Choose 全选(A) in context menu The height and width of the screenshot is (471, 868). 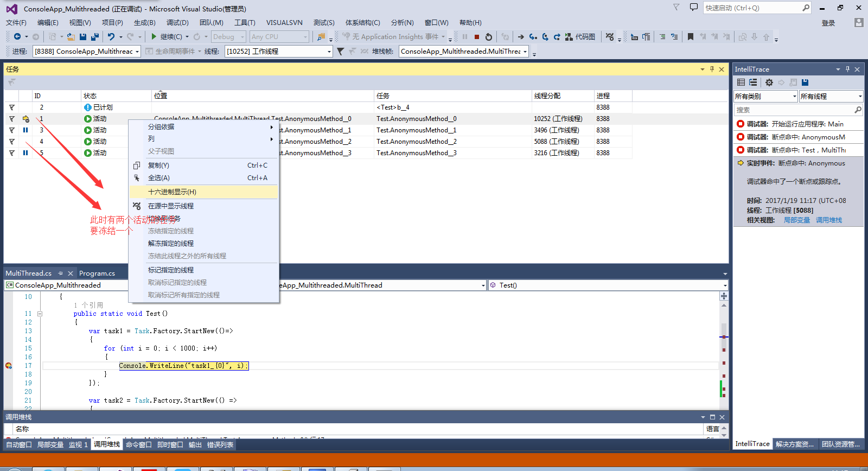pos(203,178)
